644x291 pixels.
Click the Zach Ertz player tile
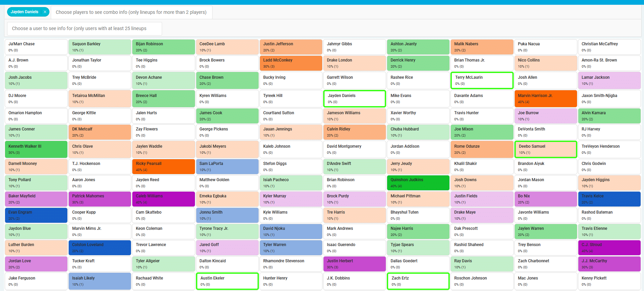click(418, 281)
